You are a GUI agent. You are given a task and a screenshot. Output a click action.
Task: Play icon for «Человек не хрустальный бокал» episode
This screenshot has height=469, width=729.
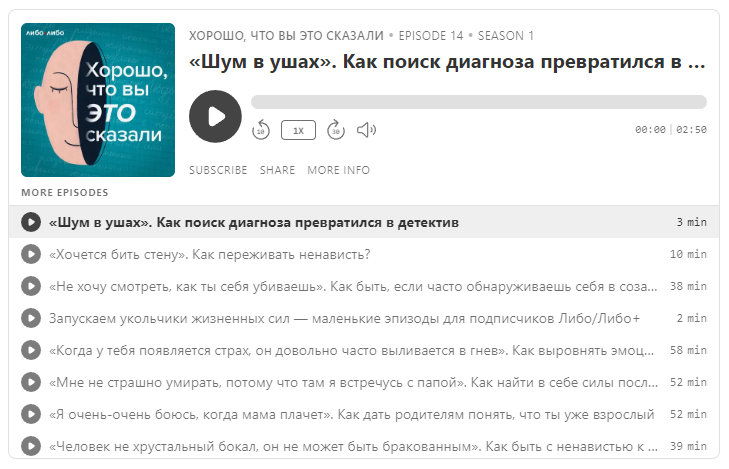pos(31,446)
